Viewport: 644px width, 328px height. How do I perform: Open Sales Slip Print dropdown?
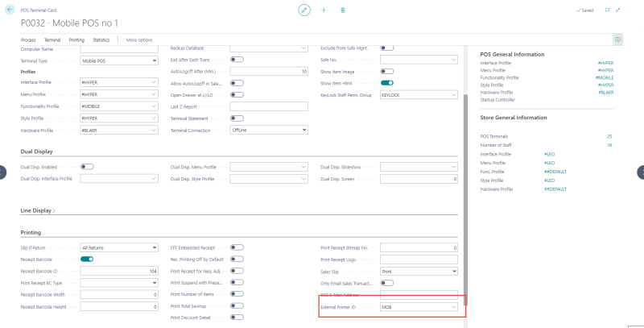pyautogui.click(x=419, y=272)
